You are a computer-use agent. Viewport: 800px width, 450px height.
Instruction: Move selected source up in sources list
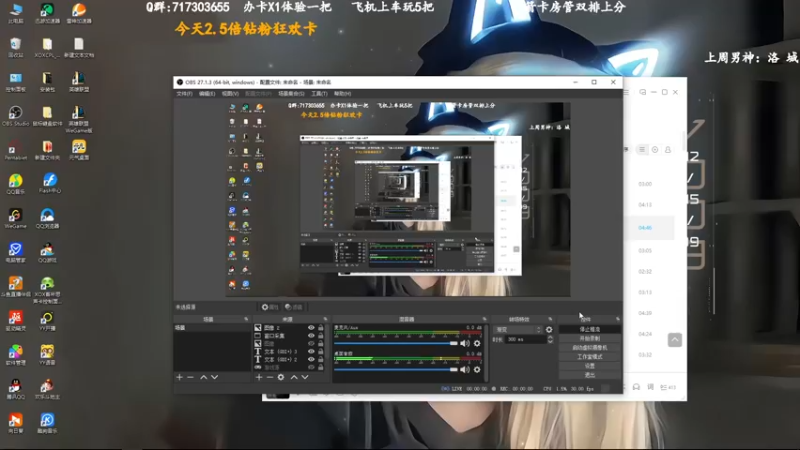294,377
